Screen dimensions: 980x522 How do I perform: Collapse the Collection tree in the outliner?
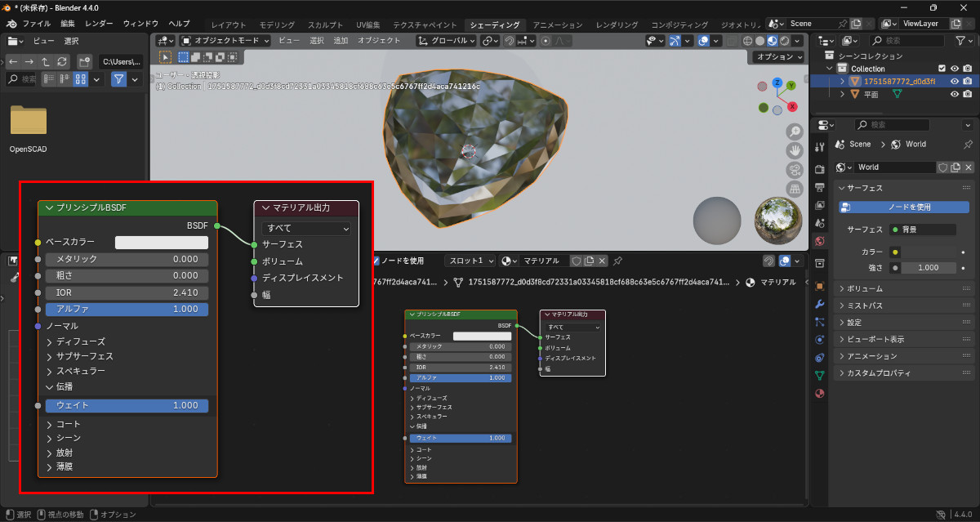[831, 69]
